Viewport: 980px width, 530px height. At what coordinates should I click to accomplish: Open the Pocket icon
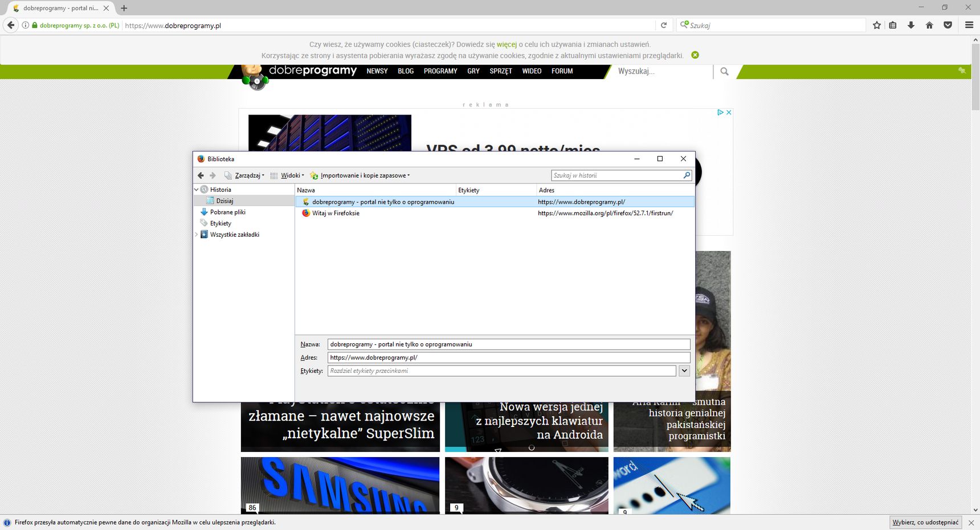coord(948,25)
